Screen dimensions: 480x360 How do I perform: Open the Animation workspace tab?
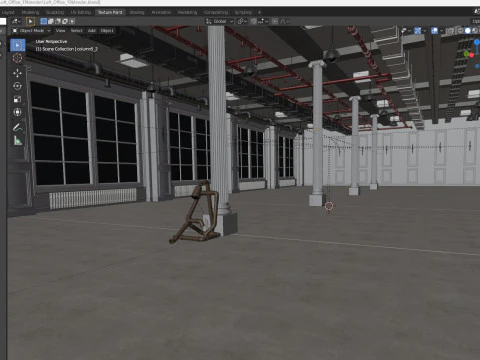tap(161, 12)
